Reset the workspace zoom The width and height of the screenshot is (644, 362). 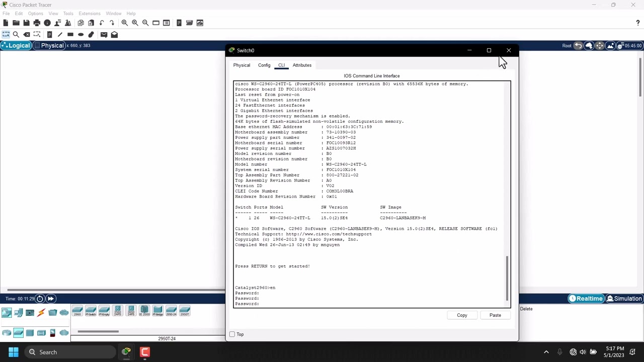[x=135, y=23]
